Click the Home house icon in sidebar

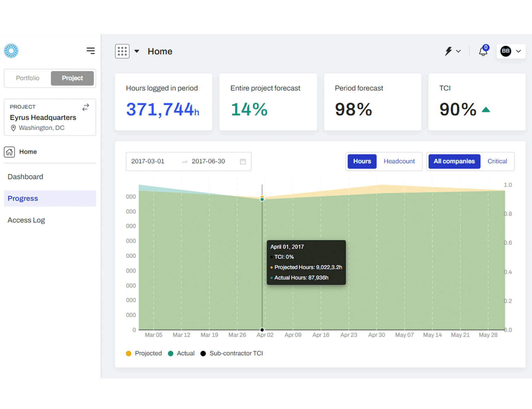point(9,152)
